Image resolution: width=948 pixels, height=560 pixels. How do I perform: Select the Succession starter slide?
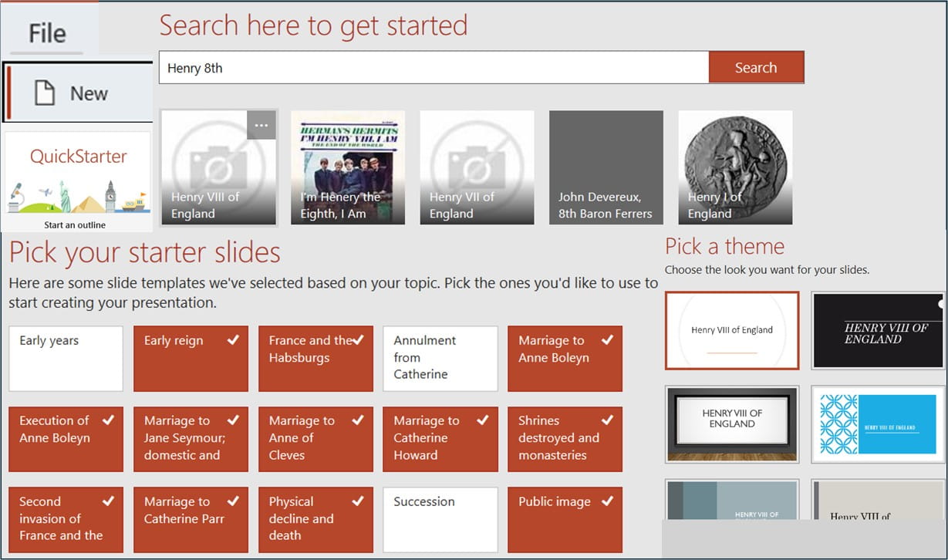coord(440,519)
